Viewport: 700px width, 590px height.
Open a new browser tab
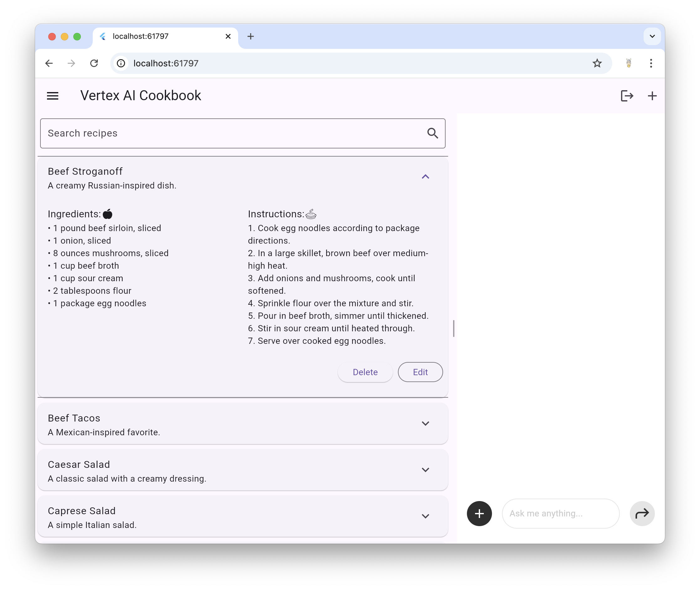pyautogui.click(x=251, y=36)
